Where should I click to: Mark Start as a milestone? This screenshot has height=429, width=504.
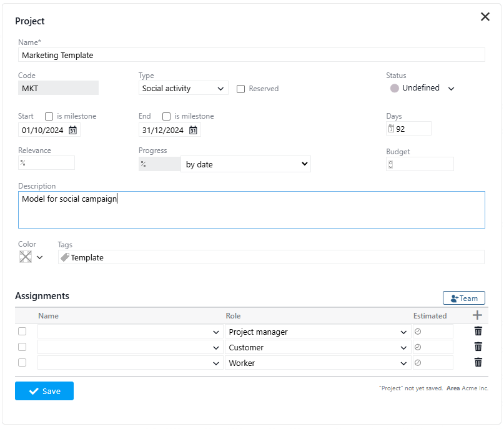(x=48, y=116)
